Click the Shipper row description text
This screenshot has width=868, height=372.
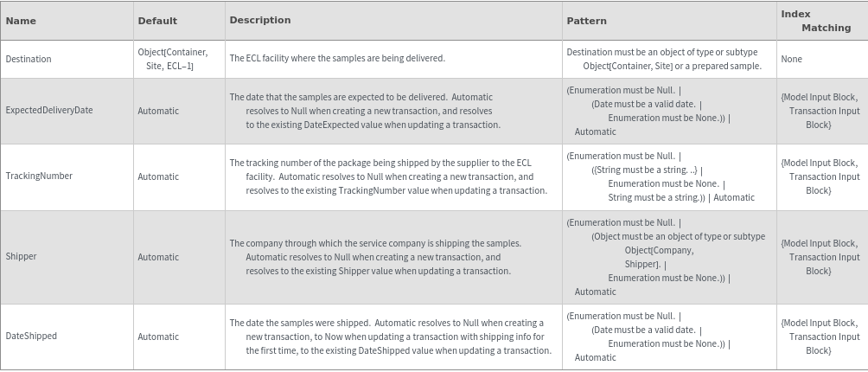tap(377, 257)
